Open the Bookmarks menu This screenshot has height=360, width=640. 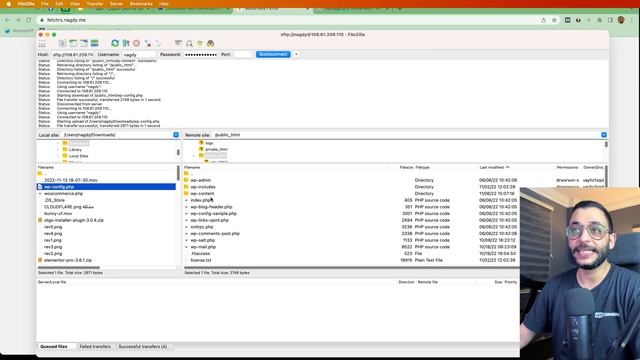(141, 4)
